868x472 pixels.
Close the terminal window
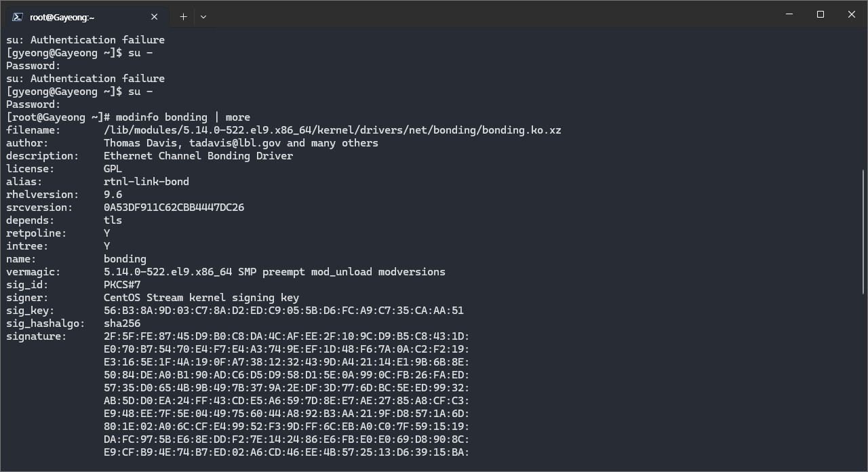(x=852, y=14)
